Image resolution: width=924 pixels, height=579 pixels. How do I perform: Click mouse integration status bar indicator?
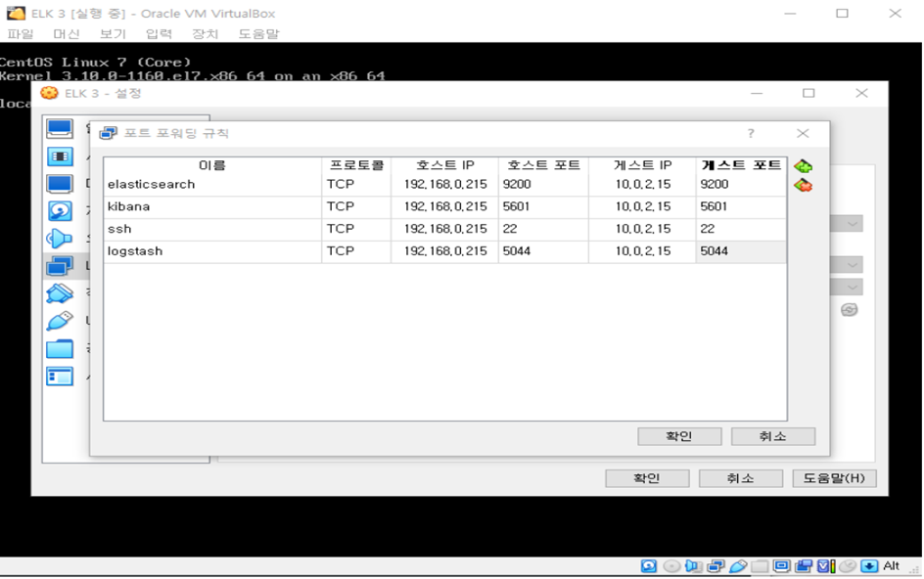pyautogui.click(x=848, y=566)
